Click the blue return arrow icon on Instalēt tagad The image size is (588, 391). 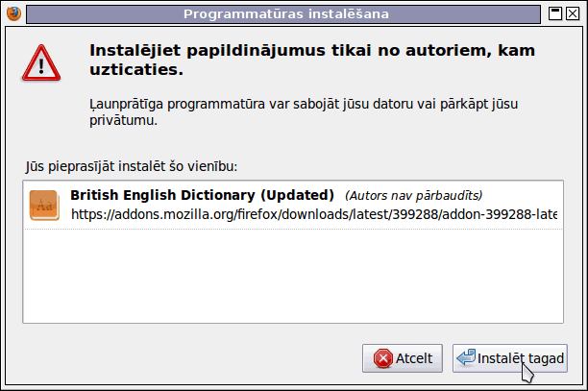pos(466,357)
